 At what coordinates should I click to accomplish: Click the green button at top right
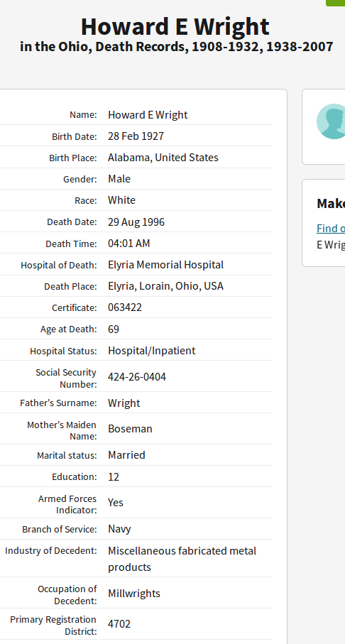[x=336, y=3]
